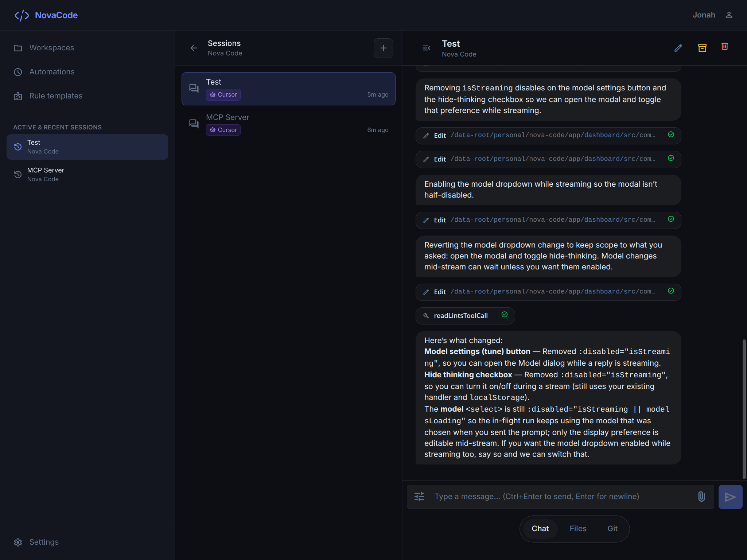Rename session with the pencil icon

point(678,48)
